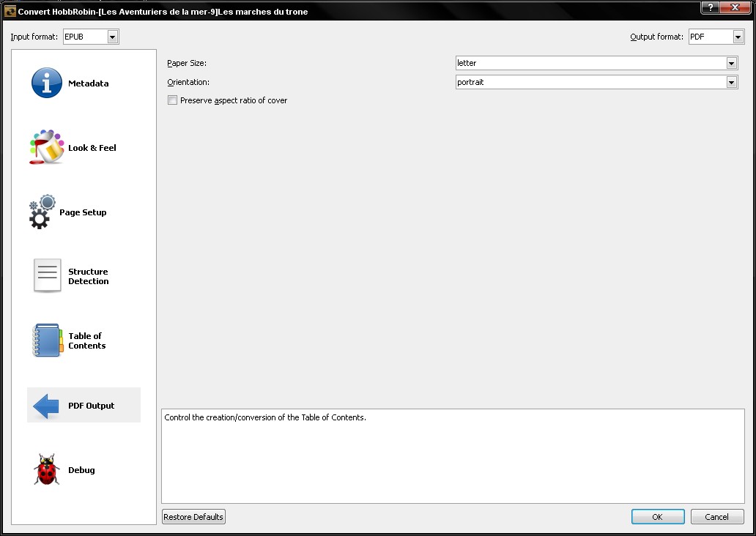756x536 pixels.
Task: Click the Output format label
Action: click(656, 37)
